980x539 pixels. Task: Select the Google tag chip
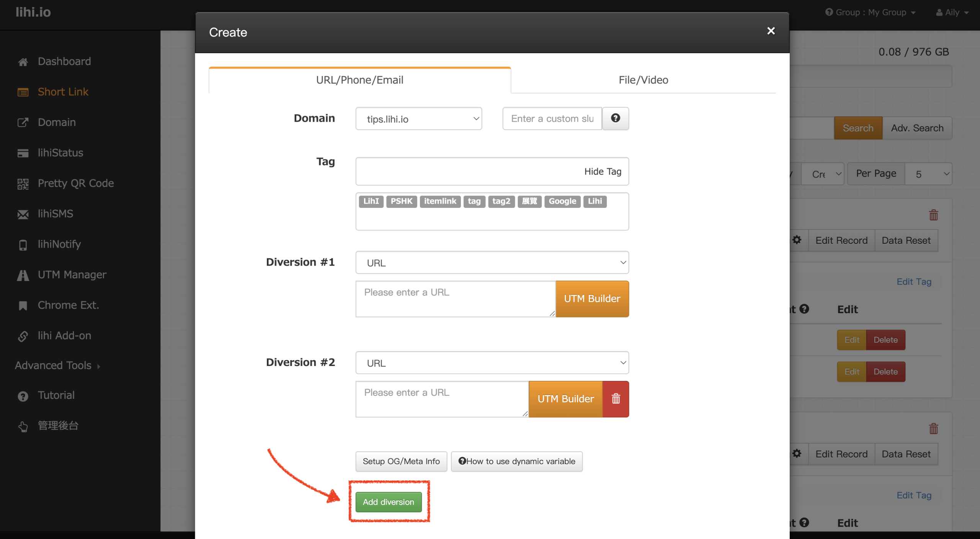pyautogui.click(x=562, y=201)
